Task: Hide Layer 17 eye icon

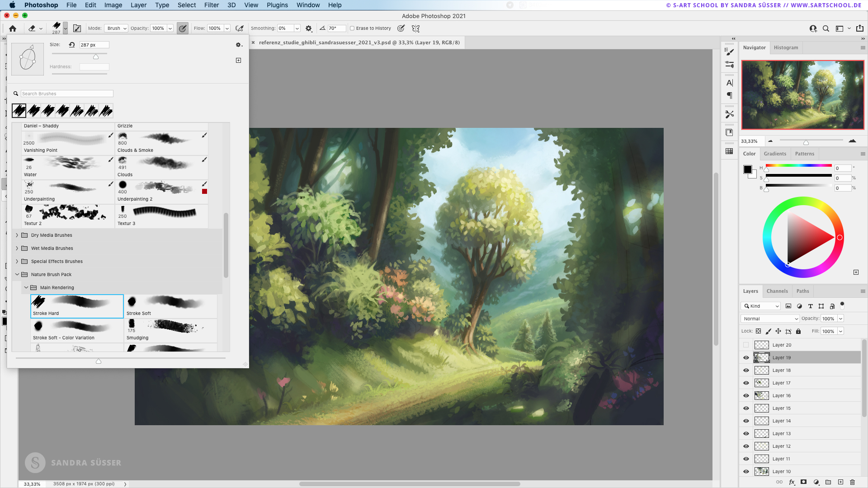Action: coord(746,383)
